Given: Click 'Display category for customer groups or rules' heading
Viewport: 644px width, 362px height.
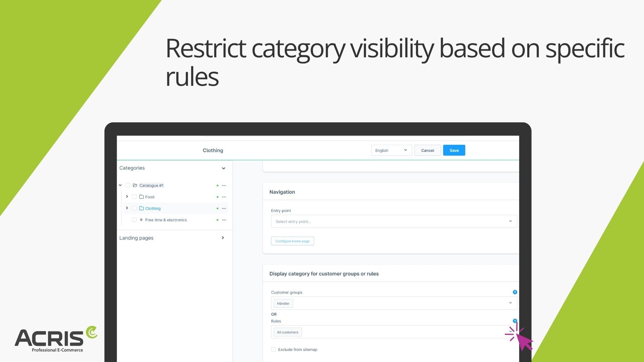Looking at the screenshot, I should (x=324, y=274).
